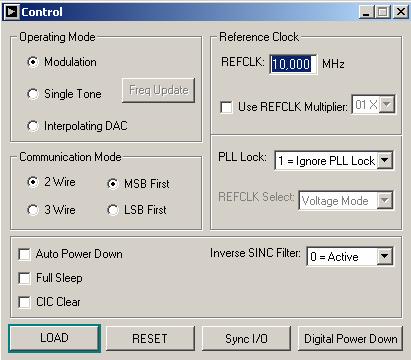411x360 pixels.
Task: Tick the Auto Power Down checkbox
Action: [24, 254]
